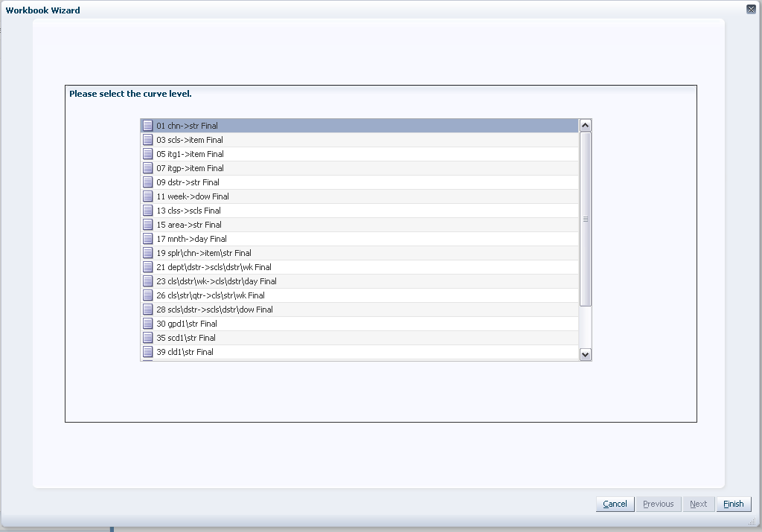762x532 pixels.
Task: Click the curve list scrollbar thumb
Action: [x=585, y=219]
